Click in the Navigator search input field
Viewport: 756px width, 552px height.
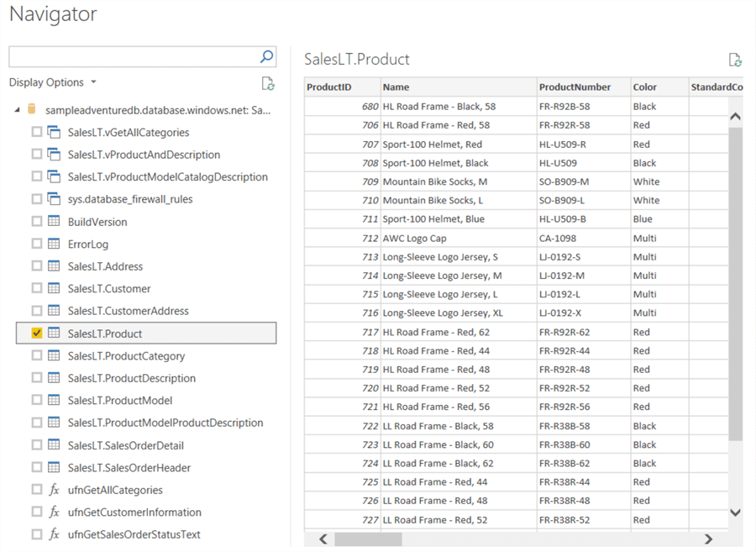(133, 57)
